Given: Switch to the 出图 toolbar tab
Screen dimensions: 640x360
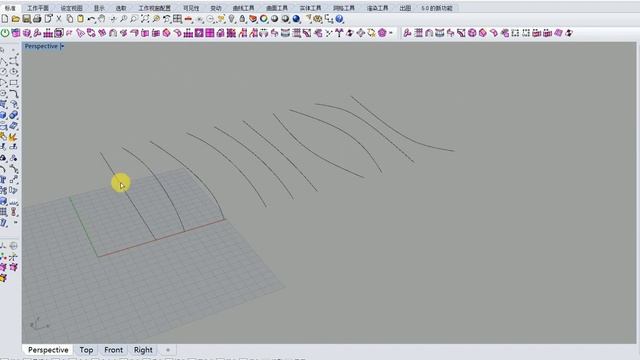Looking at the screenshot, I should [x=405, y=8].
